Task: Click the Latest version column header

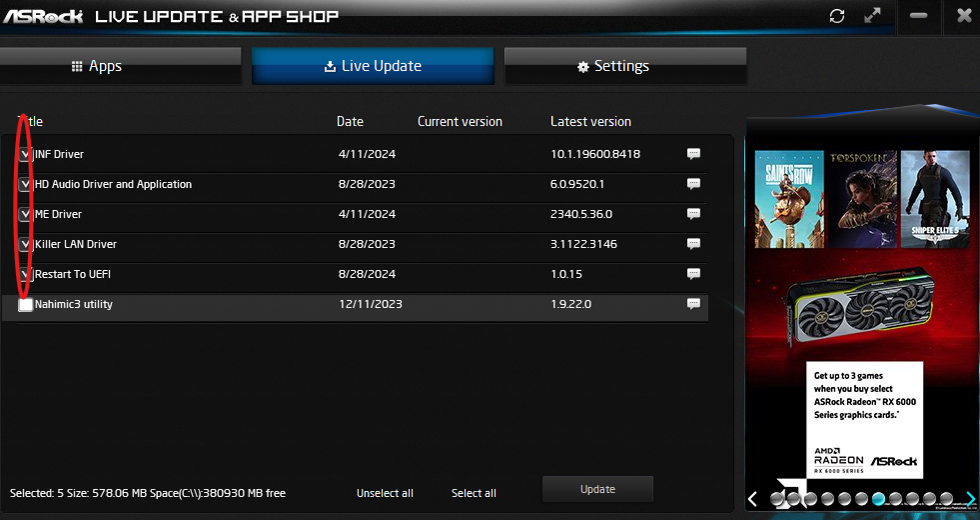Action: point(591,121)
